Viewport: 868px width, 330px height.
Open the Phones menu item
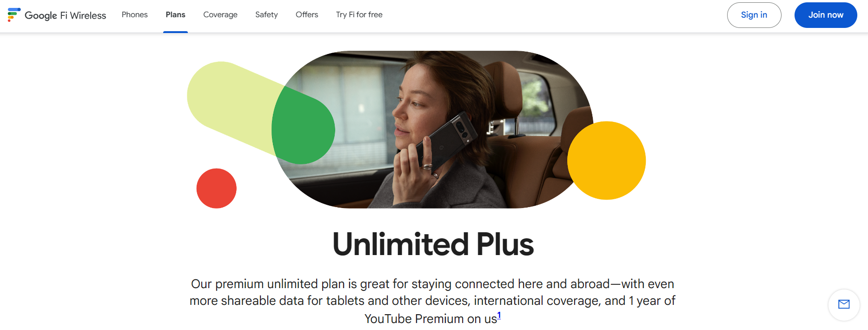click(135, 15)
